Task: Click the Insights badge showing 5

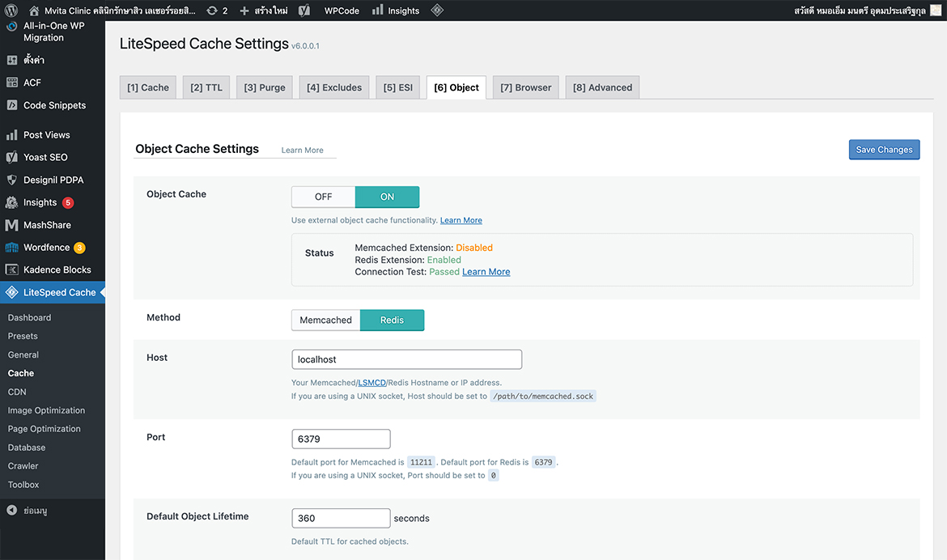Action: click(68, 203)
